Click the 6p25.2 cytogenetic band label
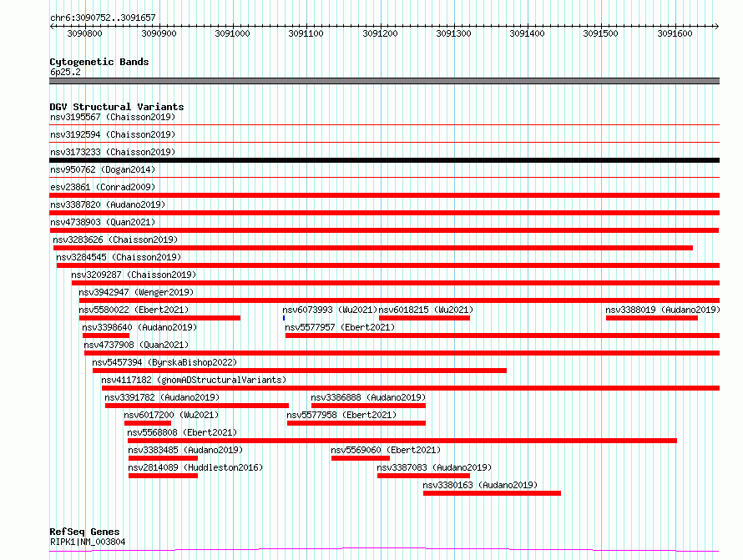The height and width of the screenshot is (560, 743). 65,72
